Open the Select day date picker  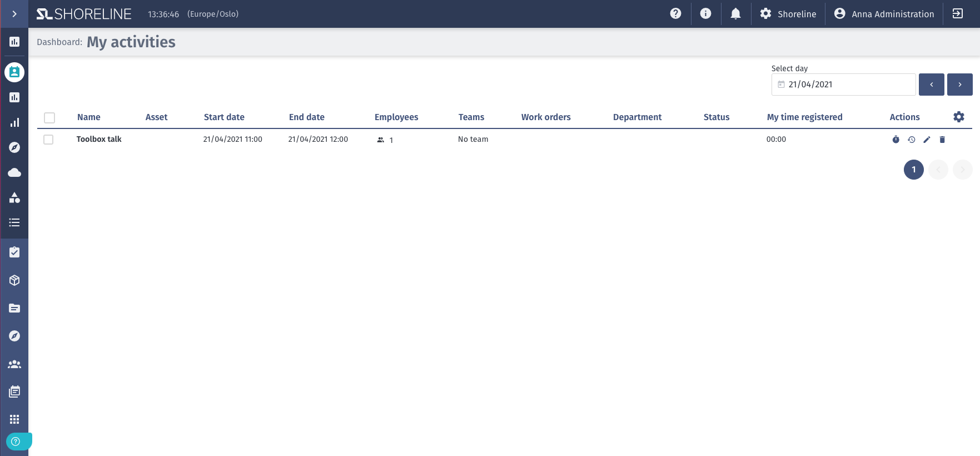(843, 85)
